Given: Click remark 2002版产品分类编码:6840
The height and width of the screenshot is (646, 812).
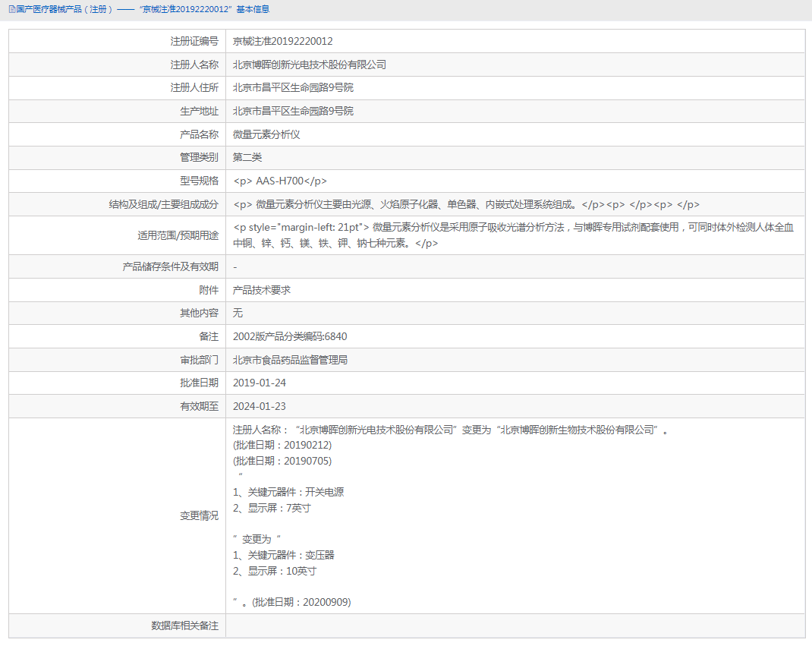Looking at the screenshot, I should 290,337.
